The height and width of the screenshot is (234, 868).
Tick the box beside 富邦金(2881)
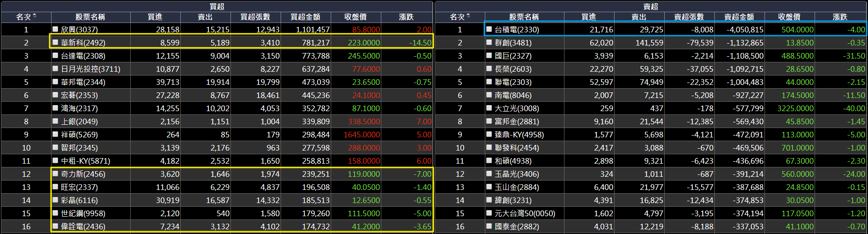tap(489, 121)
